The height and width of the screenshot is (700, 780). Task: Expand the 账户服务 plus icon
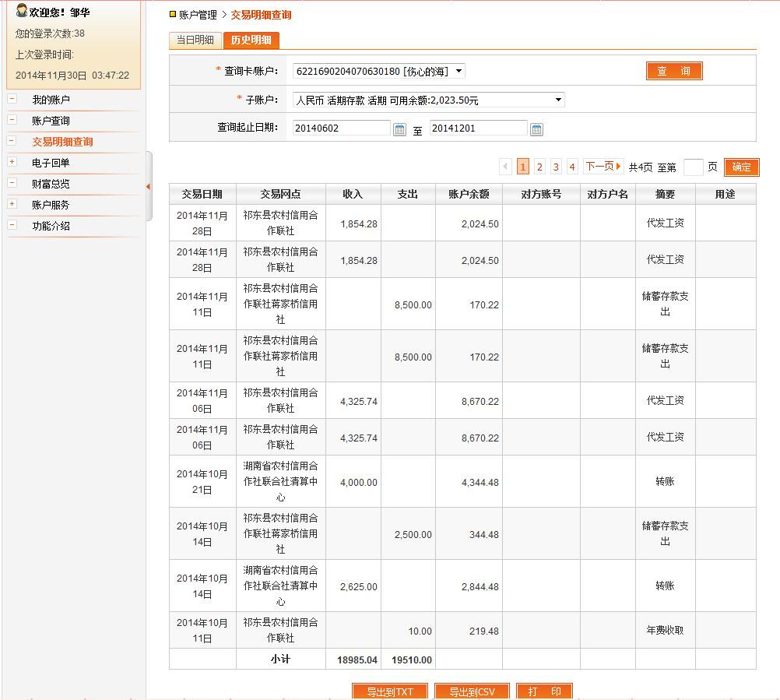(x=12, y=204)
